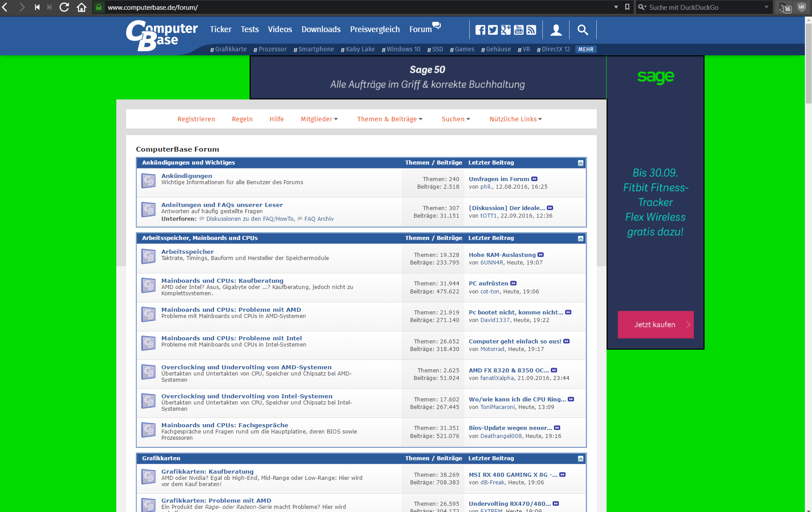812x512 pixels.
Task: Go to last post of Hohe RAM-Auslastung
Action: coord(541,255)
